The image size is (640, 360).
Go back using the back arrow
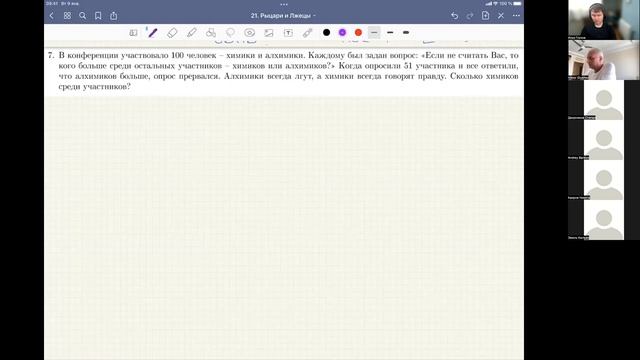[x=51, y=16]
